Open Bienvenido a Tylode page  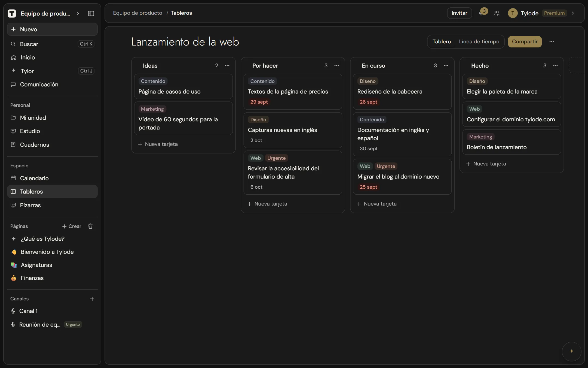pos(52,252)
